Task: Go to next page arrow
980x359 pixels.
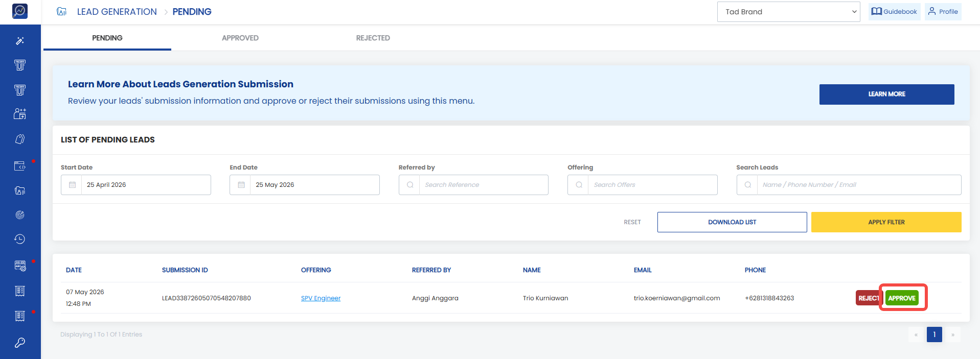Action: (x=953, y=334)
